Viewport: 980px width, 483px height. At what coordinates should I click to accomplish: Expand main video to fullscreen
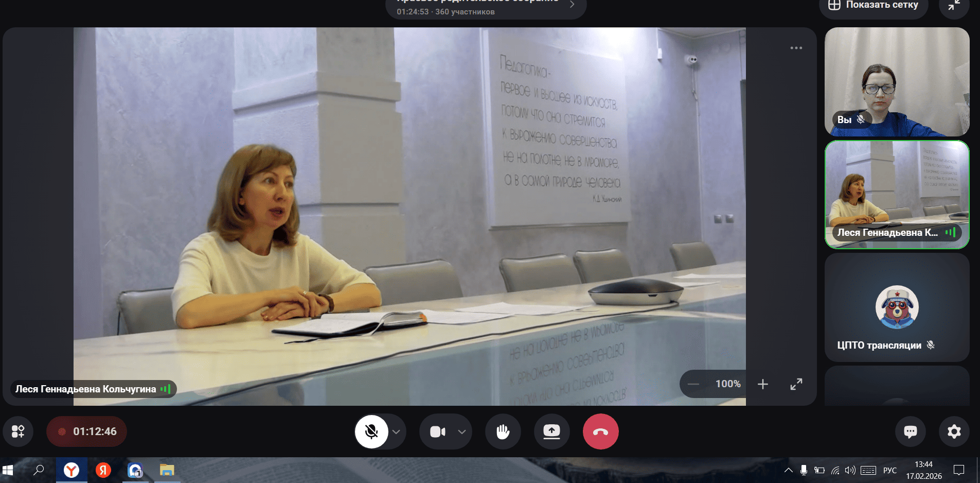click(x=796, y=384)
